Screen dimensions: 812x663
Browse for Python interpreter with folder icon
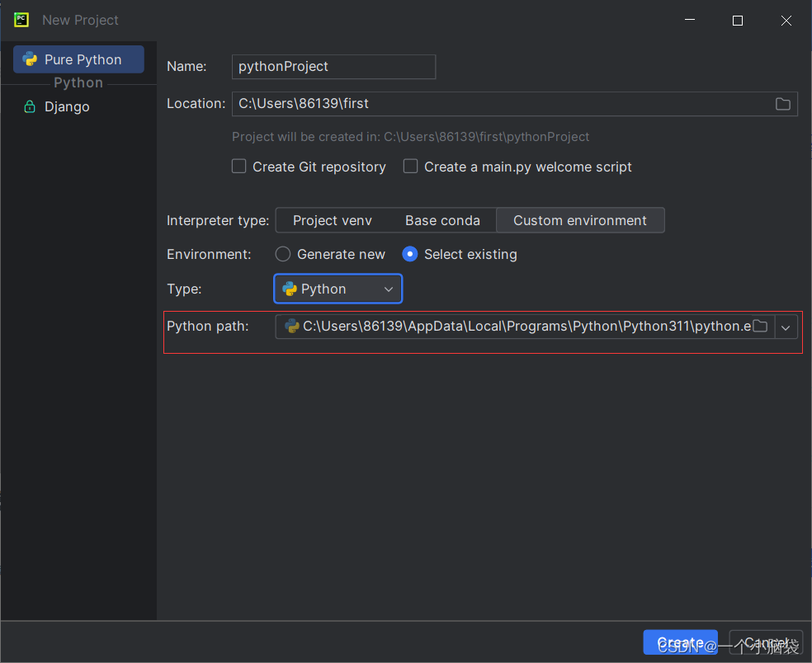click(760, 326)
